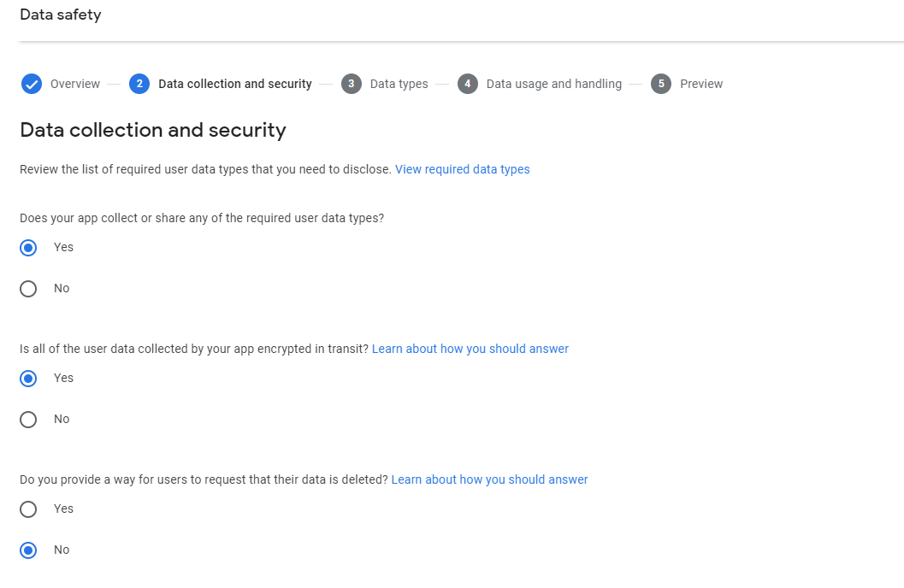904x588 pixels.
Task: Choose Yes for data encrypted in transit
Action: pyautogui.click(x=28, y=379)
